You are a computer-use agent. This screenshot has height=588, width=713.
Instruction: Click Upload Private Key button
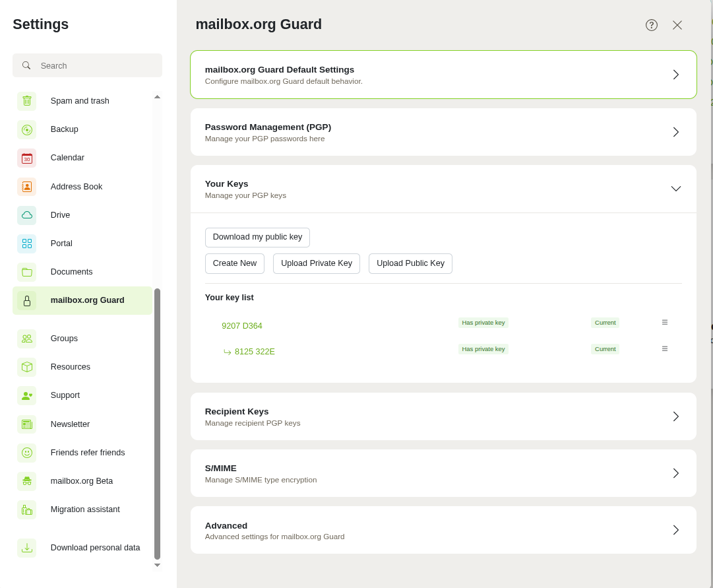[x=317, y=263]
